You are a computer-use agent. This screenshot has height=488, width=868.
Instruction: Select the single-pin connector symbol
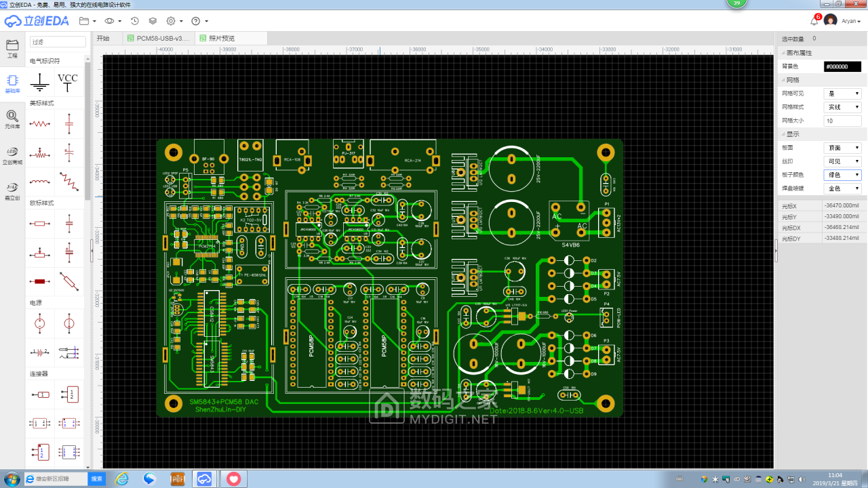[x=41, y=394]
